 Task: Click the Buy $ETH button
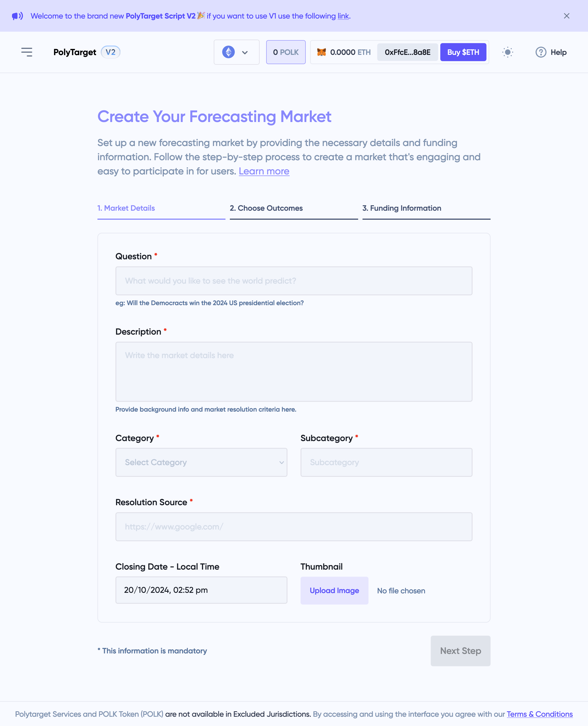point(463,52)
